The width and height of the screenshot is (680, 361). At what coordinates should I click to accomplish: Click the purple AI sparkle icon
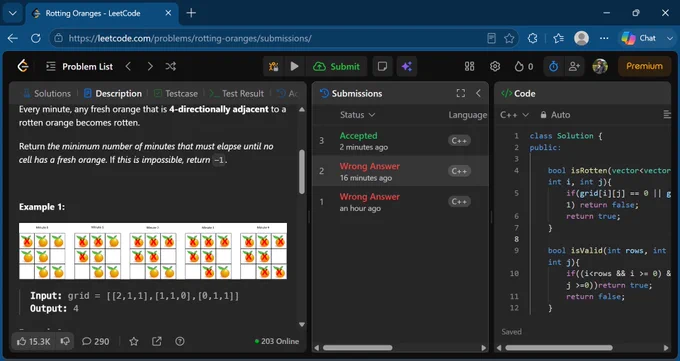click(407, 66)
